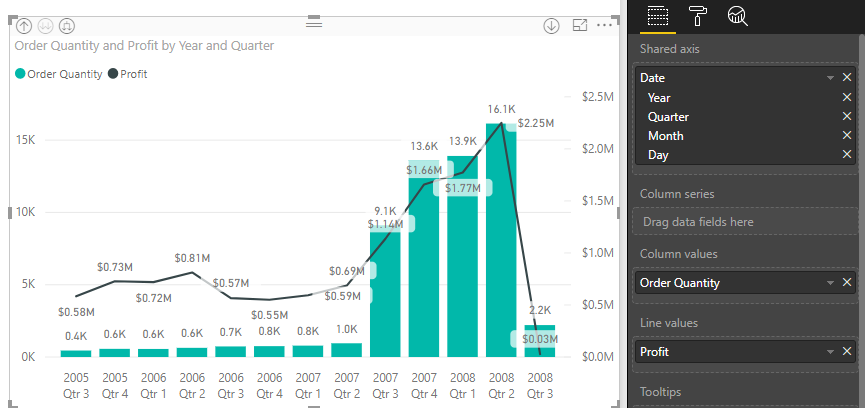Open visual in Focus mode
The width and height of the screenshot is (865, 408).
[579, 25]
